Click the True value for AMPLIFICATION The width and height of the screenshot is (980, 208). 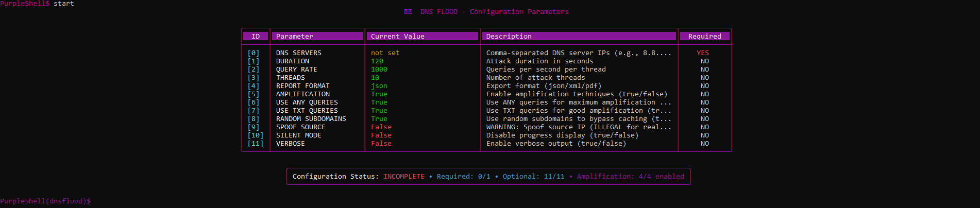(379, 94)
